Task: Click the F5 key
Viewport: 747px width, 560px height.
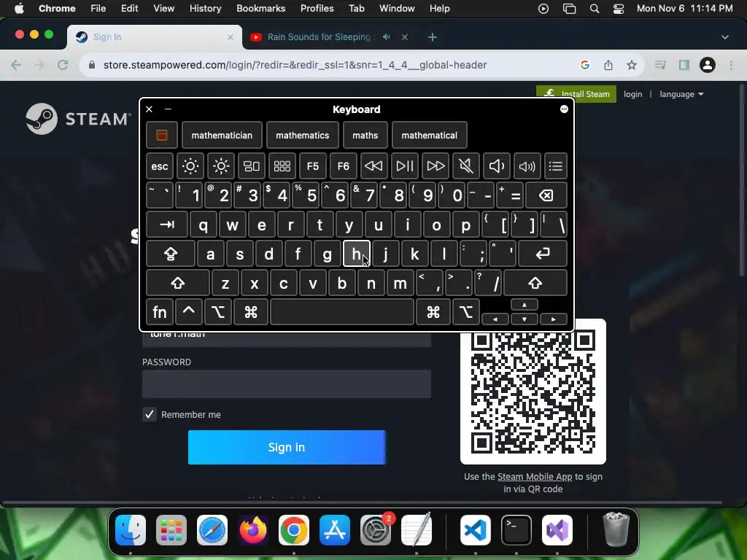Action: 312,166
